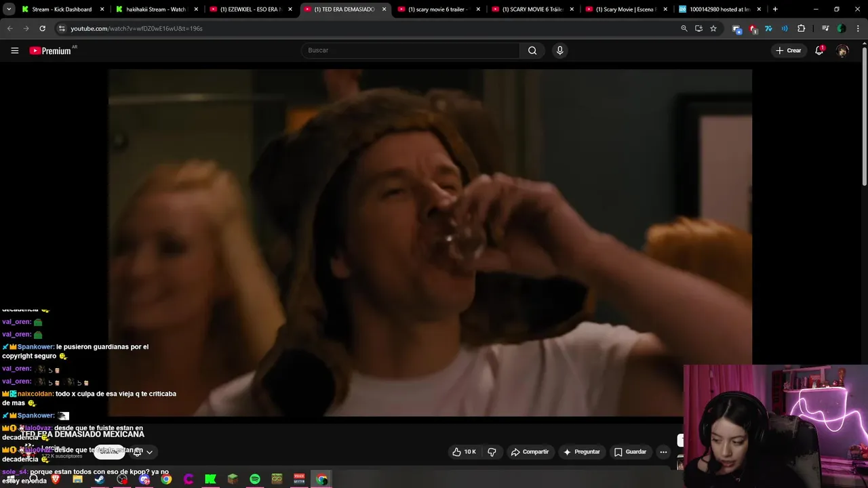Image resolution: width=868 pixels, height=488 pixels.
Task: Open a new browser tab
Action: pyautogui.click(x=775, y=9)
